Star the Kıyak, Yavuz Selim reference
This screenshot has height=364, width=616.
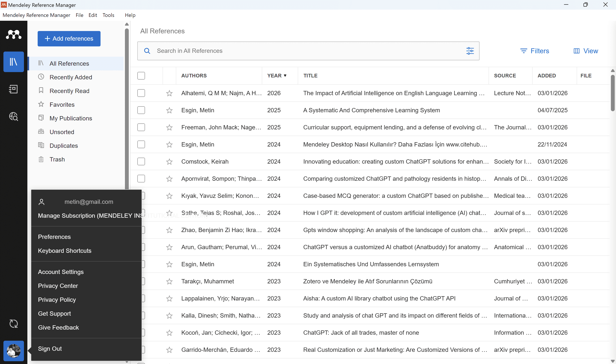[169, 196]
